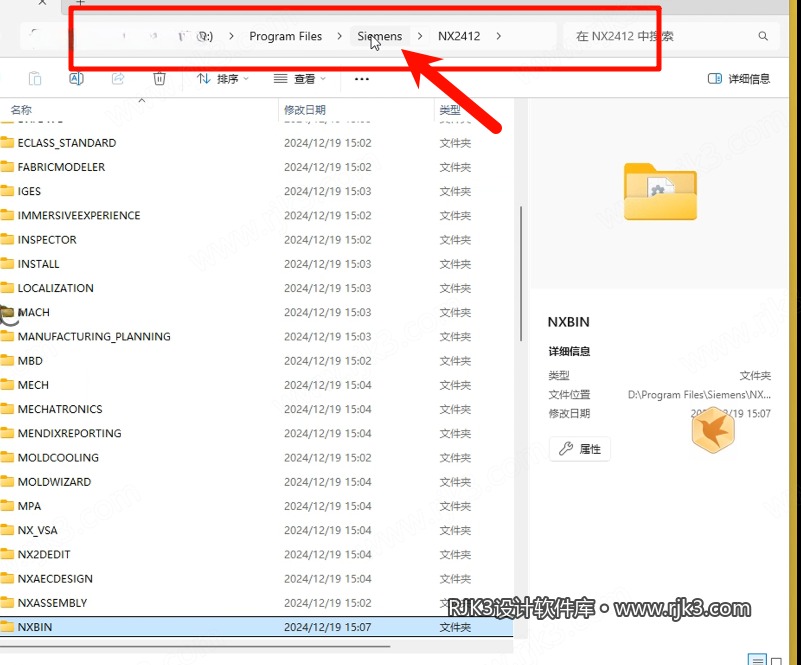Click the folder icon beside NXBIN
The image size is (801, 665).
click(7, 627)
